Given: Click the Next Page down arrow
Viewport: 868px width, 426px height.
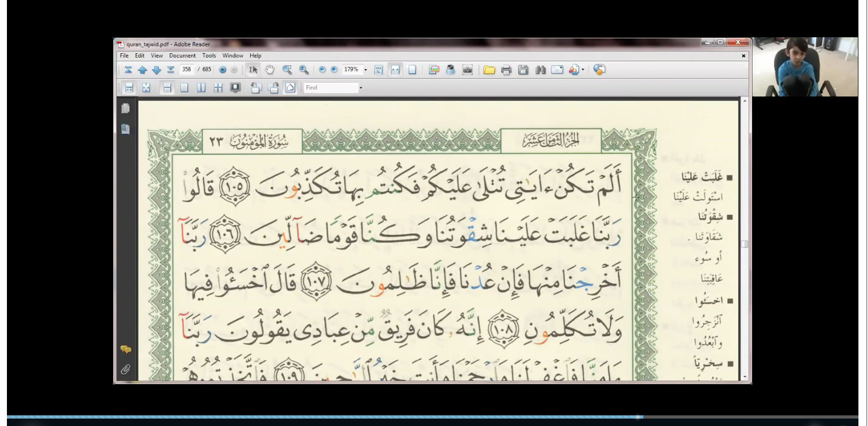Looking at the screenshot, I should point(156,70).
